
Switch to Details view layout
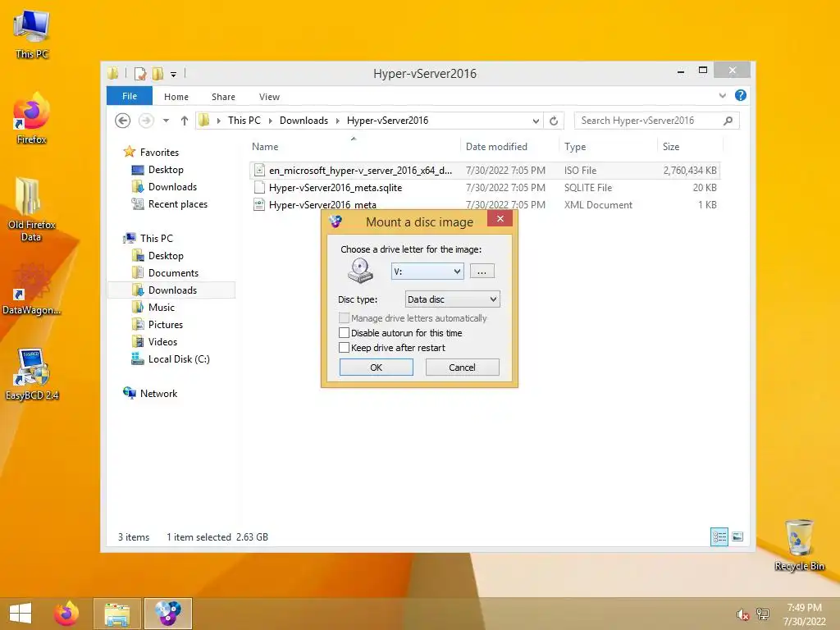point(719,536)
